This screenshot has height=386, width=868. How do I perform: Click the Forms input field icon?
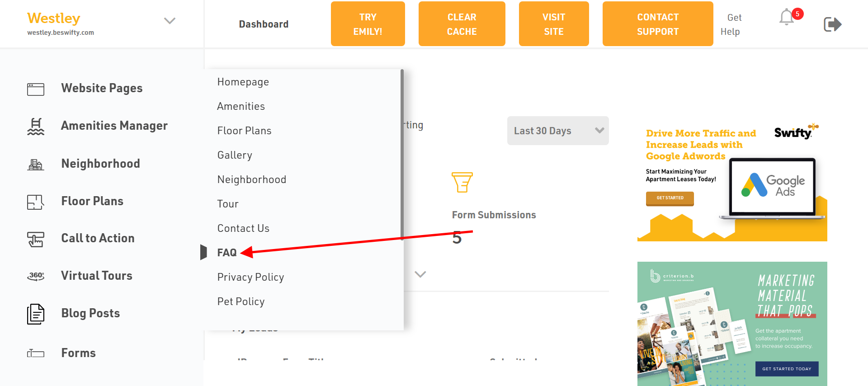(x=36, y=353)
